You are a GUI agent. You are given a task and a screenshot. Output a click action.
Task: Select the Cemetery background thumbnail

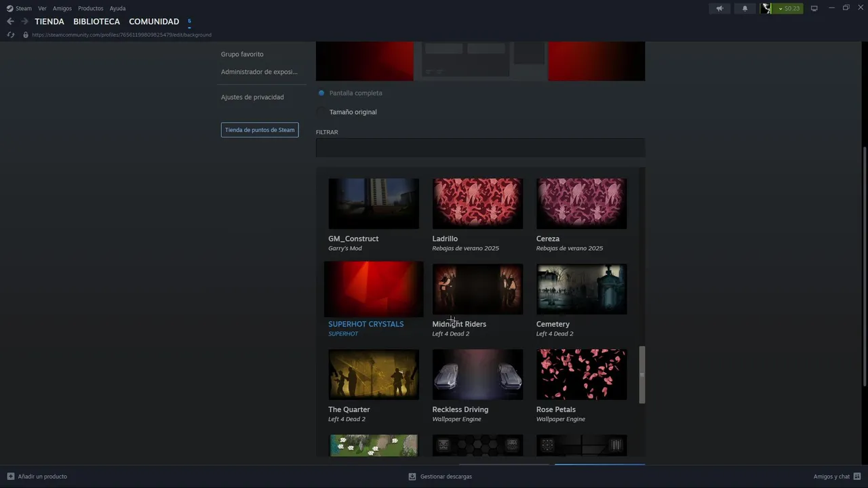pos(581,289)
